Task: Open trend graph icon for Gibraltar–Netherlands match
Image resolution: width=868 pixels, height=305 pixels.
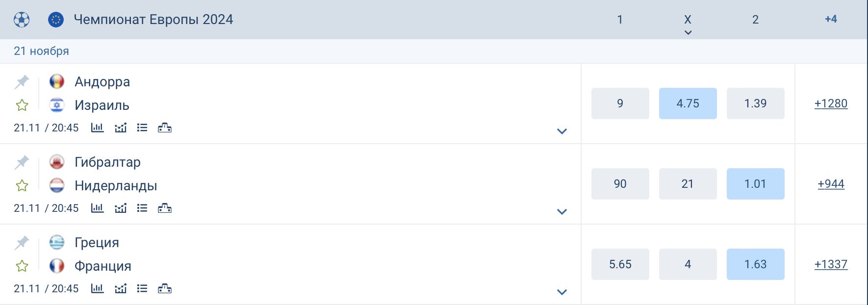Action: tap(121, 208)
